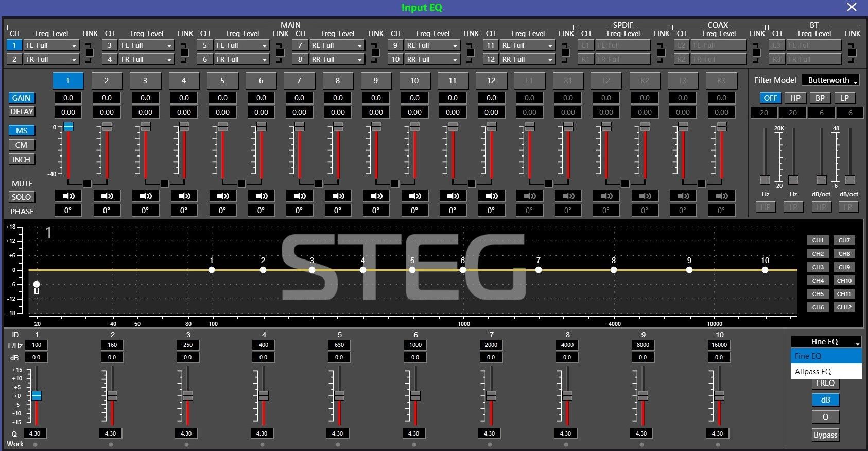Click the band 1 dB slider handle

[x=37, y=395]
